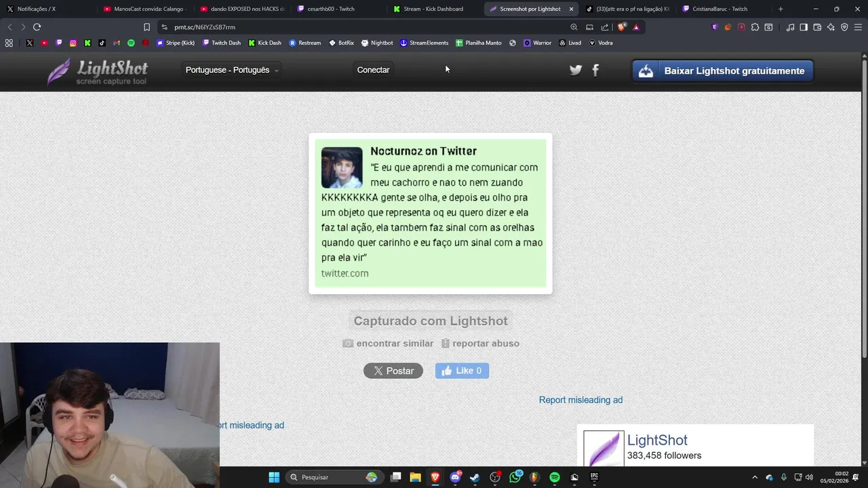The height and width of the screenshot is (488, 868).
Task: Switch to the ManosCast convida: Calango tab
Action: (x=145, y=9)
